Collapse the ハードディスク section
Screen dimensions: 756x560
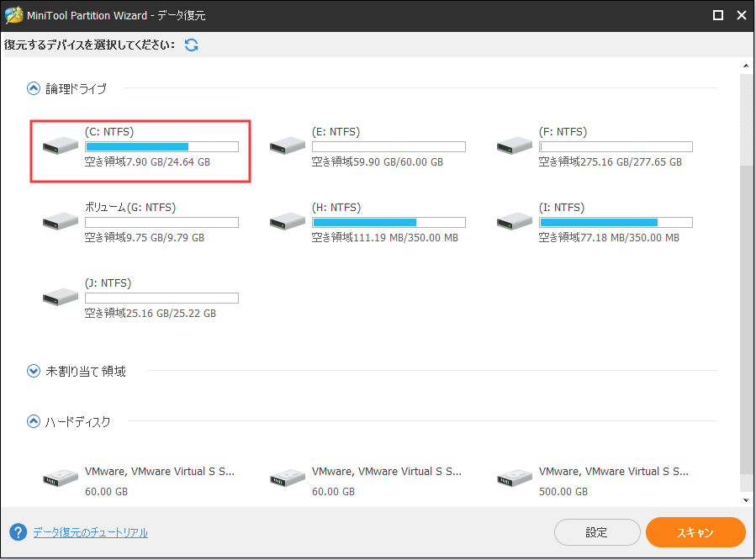pos(33,421)
